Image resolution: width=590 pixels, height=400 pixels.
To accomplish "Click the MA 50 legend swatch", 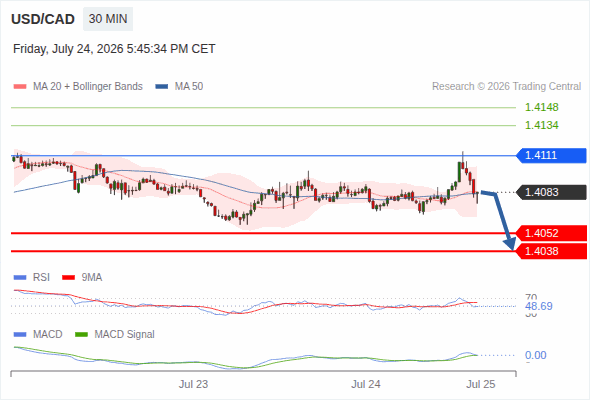I will click(162, 87).
